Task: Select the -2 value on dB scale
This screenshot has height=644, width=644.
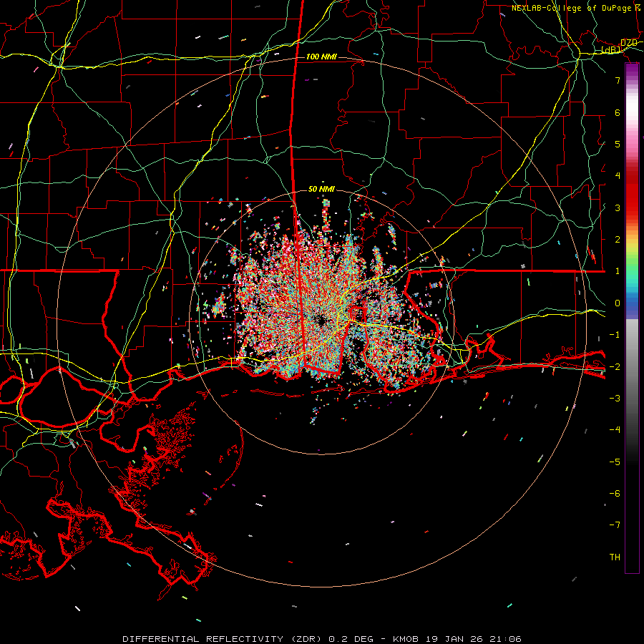Action: (x=615, y=366)
